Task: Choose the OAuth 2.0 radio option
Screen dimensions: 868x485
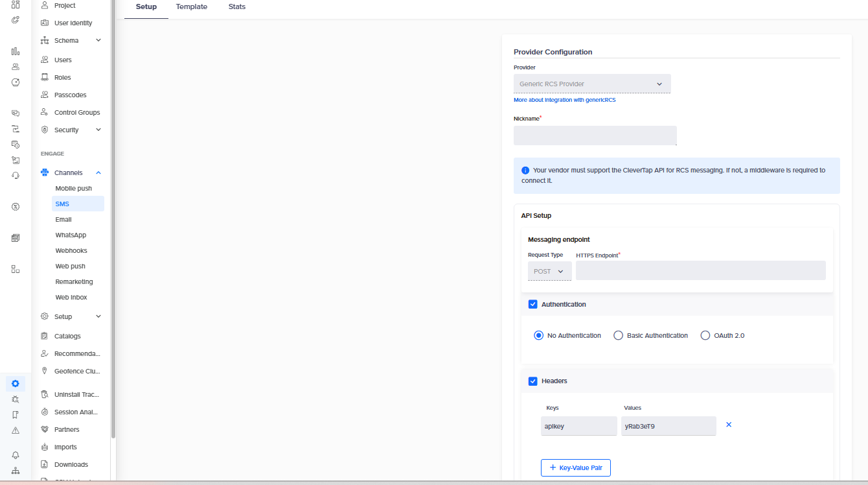Action: (x=705, y=335)
